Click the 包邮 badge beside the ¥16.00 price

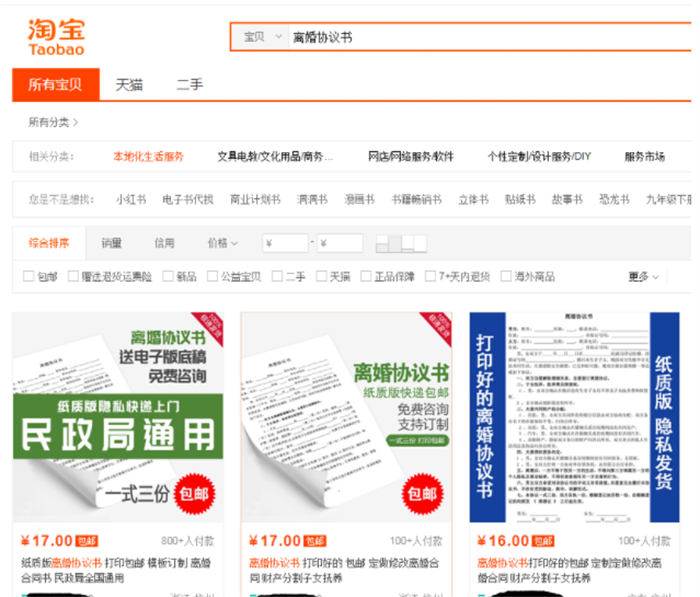pos(542,541)
